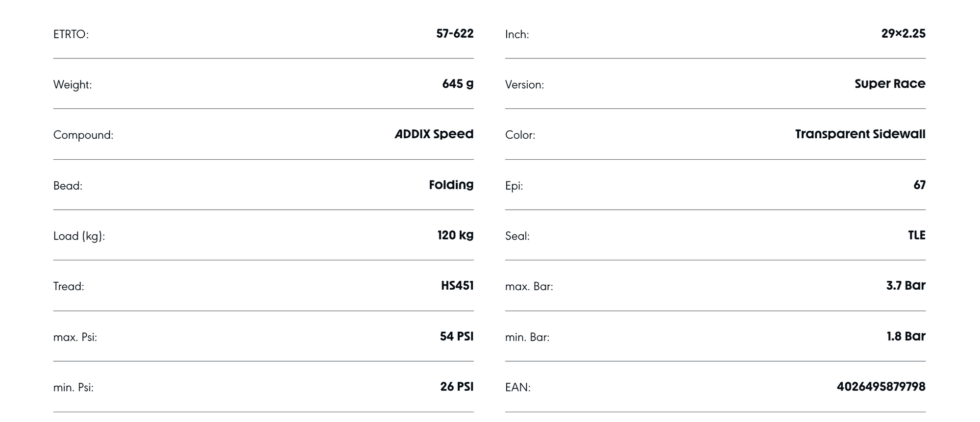Click the ADDIX Speed compound text
Image resolution: width=980 pixels, height=422 pixels.
[x=434, y=134]
